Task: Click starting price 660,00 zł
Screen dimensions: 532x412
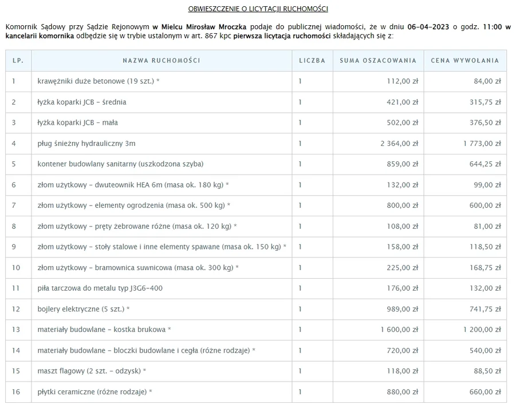Action: pos(485,391)
